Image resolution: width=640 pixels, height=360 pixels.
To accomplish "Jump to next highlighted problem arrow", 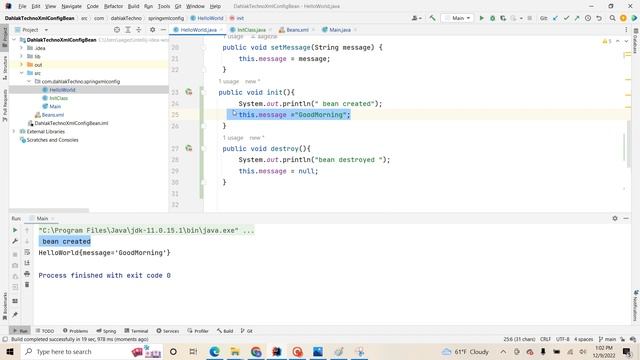I will [x=626, y=41].
